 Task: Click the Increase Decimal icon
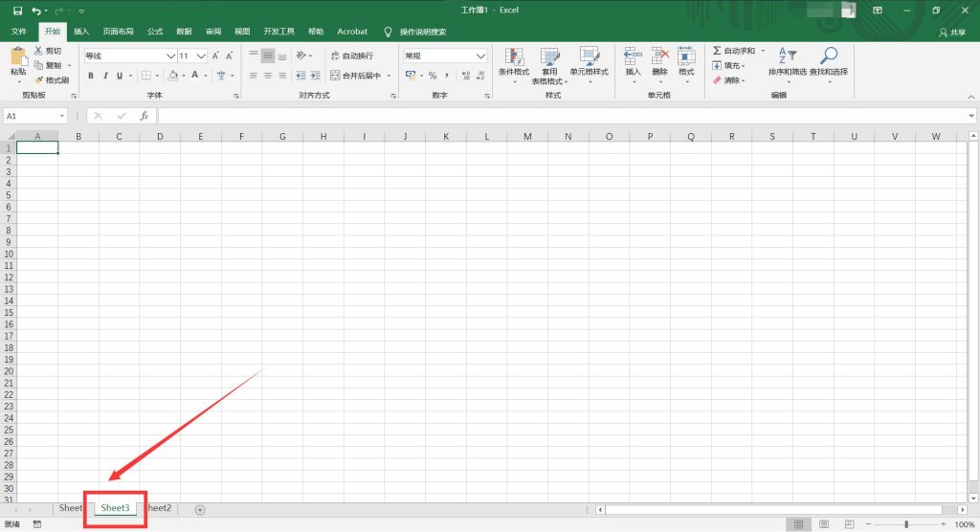point(466,76)
